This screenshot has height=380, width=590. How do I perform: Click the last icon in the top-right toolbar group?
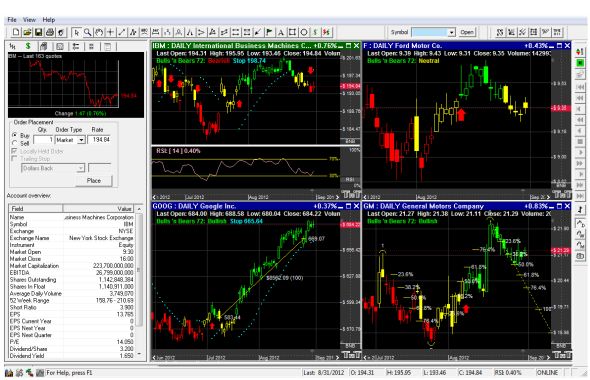pos(557,32)
